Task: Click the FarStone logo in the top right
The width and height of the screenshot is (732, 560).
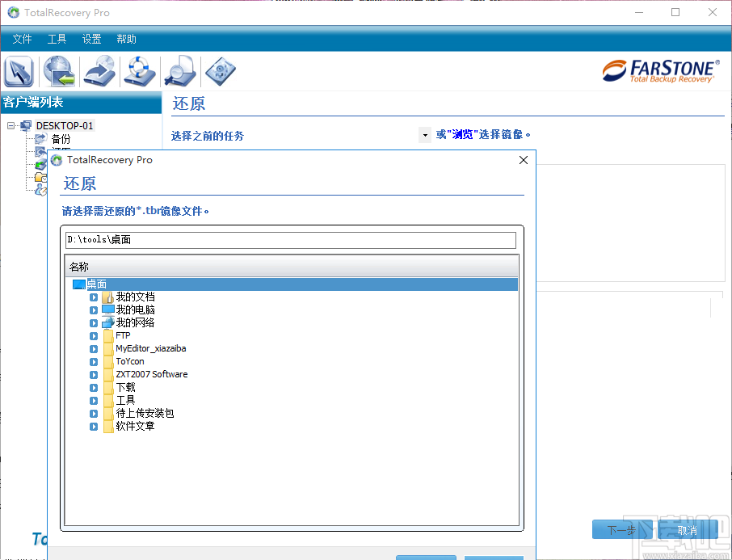Action: [x=659, y=71]
